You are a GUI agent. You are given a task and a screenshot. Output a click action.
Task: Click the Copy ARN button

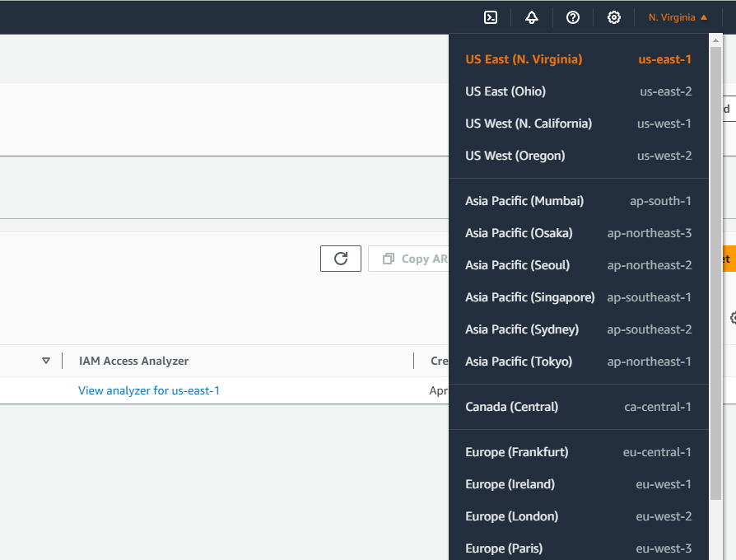click(x=408, y=258)
